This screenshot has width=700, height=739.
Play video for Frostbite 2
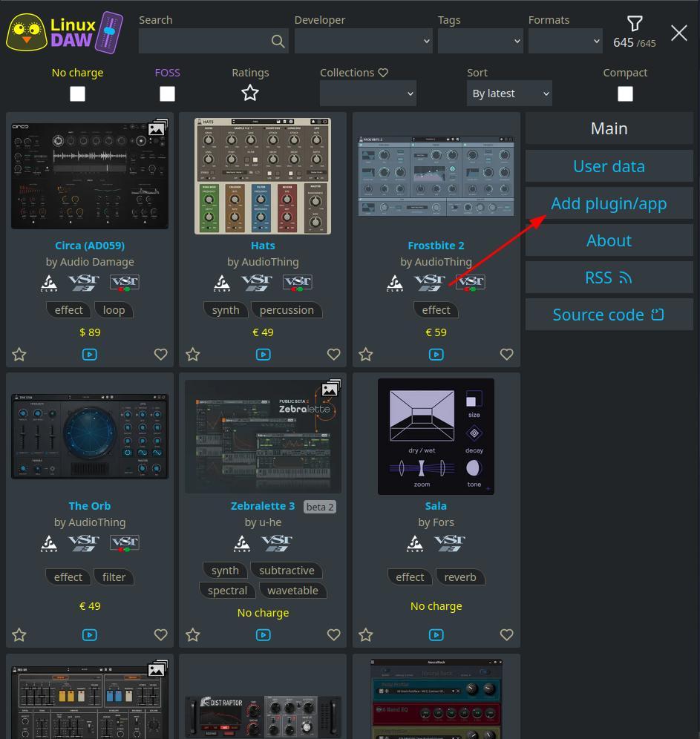tap(436, 355)
